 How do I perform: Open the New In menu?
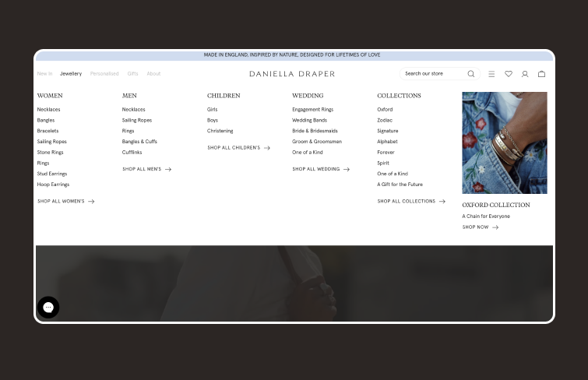tap(44, 73)
